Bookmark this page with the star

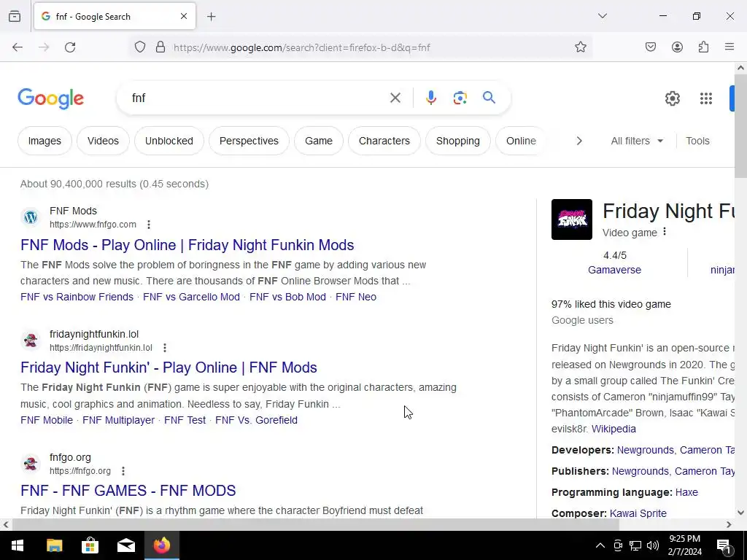tap(580, 47)
